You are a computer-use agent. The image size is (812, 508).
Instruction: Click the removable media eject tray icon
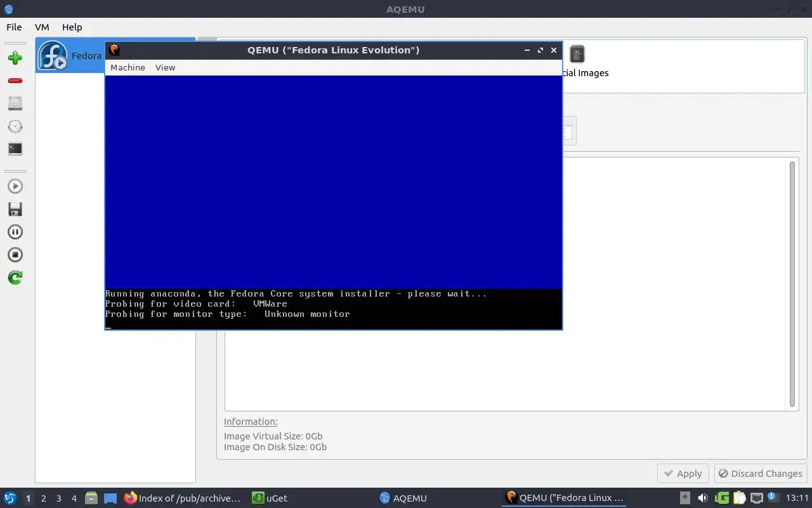pyautogui.click(x=685, y=498)
